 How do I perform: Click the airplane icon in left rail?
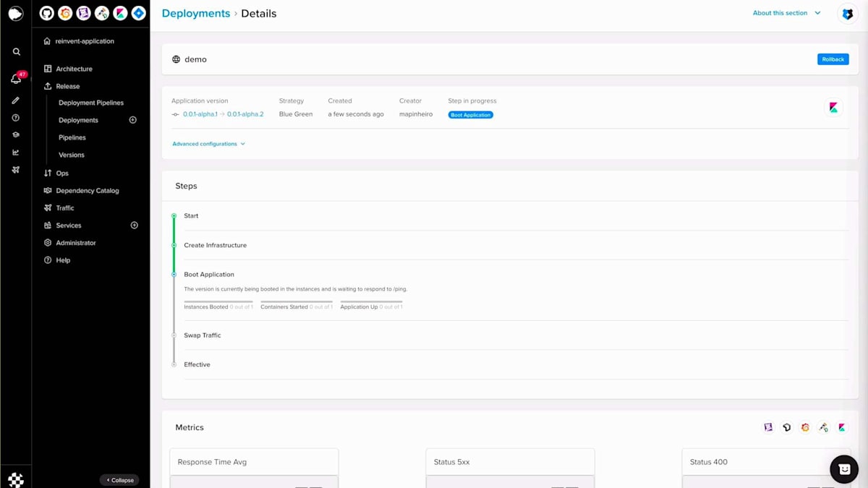tap(16, 170)
